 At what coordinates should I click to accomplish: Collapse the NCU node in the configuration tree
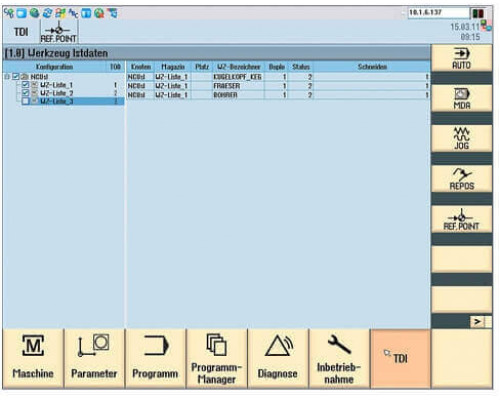pos(7,77)
